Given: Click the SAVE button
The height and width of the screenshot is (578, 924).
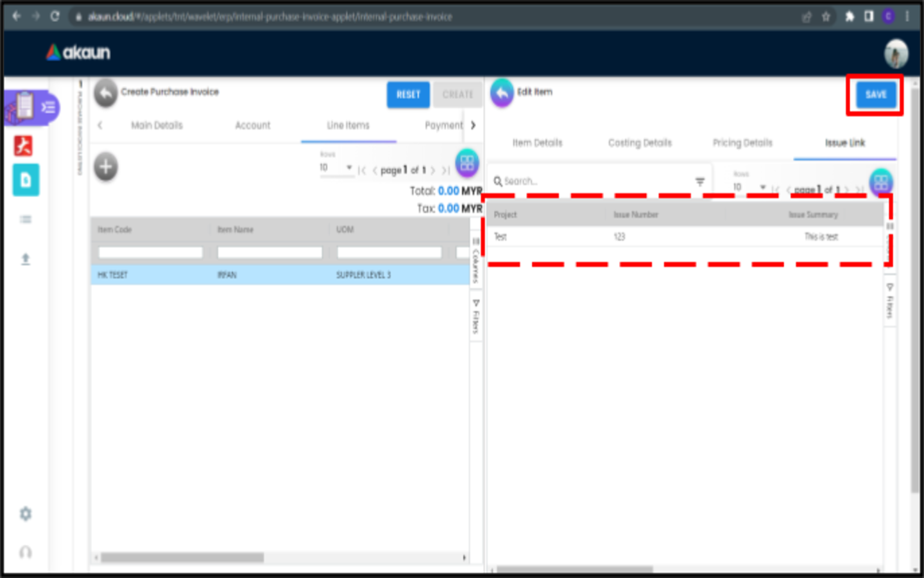Looking at the screenshot, I should point(875,94).
